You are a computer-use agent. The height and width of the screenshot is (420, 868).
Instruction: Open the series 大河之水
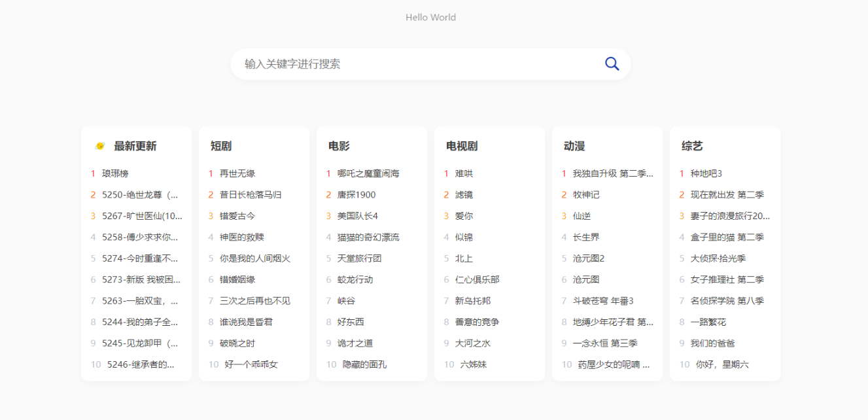coord(473,343)
